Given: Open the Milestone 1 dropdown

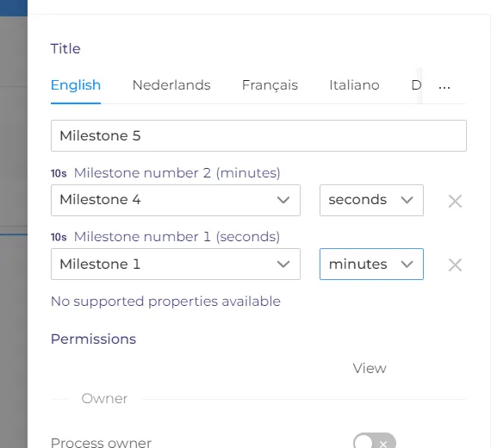Looking at the screenshot, I should [x=176, y=264].
